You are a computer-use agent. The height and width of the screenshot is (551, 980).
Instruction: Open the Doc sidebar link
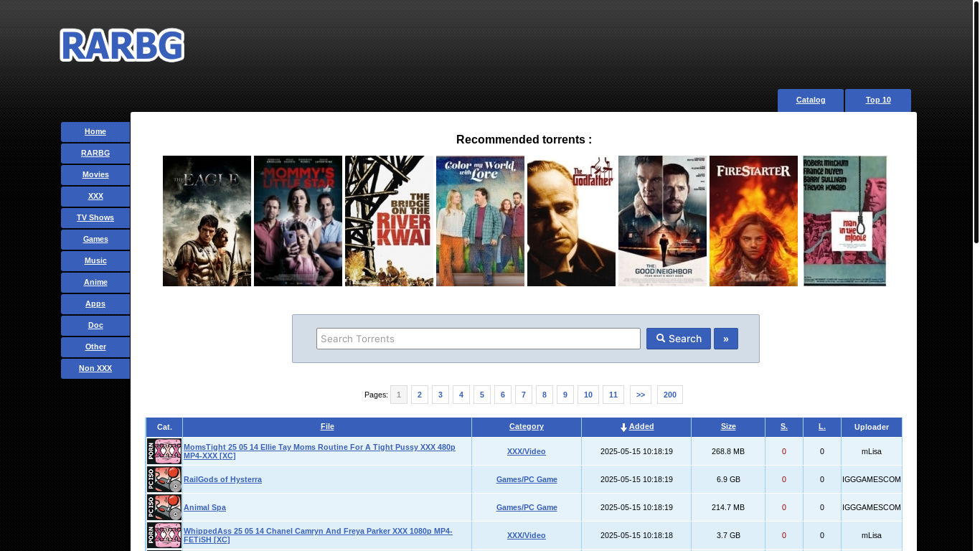click(x=95, y=326)
